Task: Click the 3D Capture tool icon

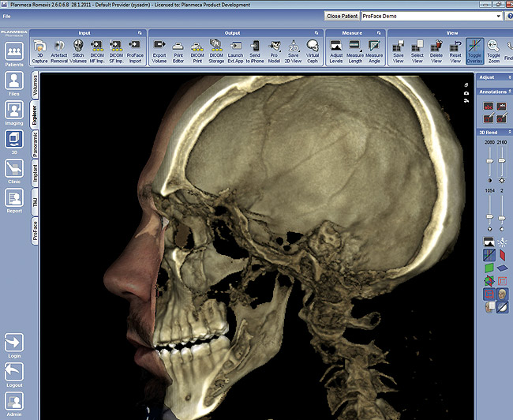Action: click(x=39, y=51)
